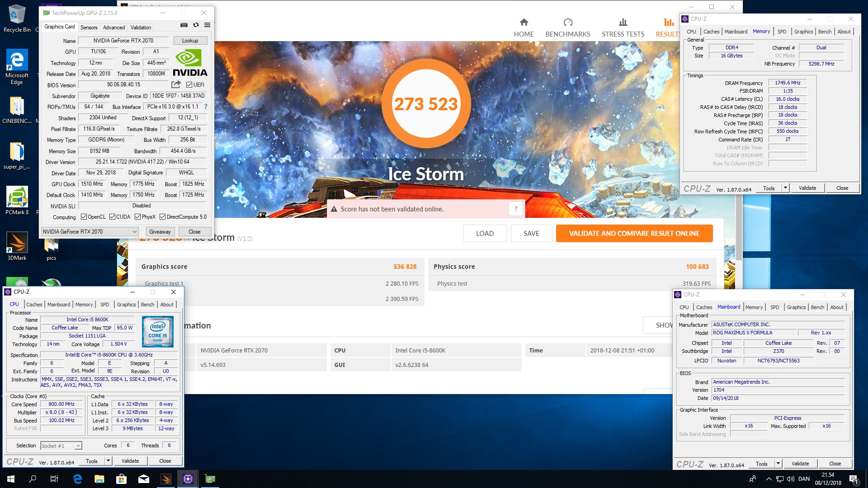Screen dimensions: 868x488
Task: Expand Tools dropdown arrow in Memory CPU-Z window
Action: click(x=785, y=188)
